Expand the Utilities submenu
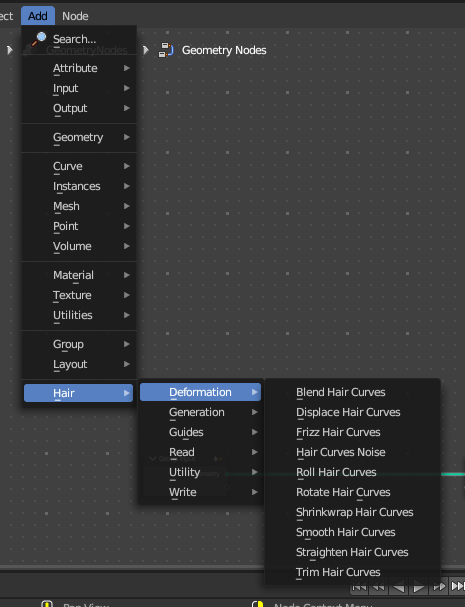 (x=79, y=315)
